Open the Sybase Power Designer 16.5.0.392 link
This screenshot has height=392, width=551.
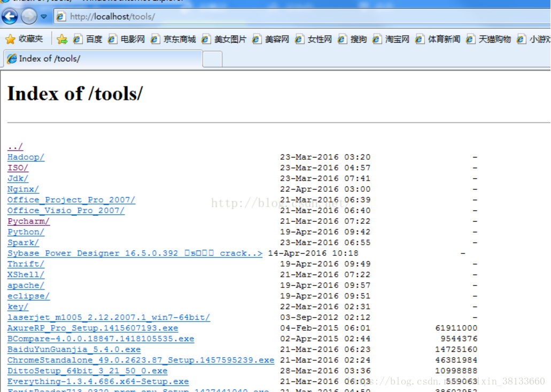(135, 253)
